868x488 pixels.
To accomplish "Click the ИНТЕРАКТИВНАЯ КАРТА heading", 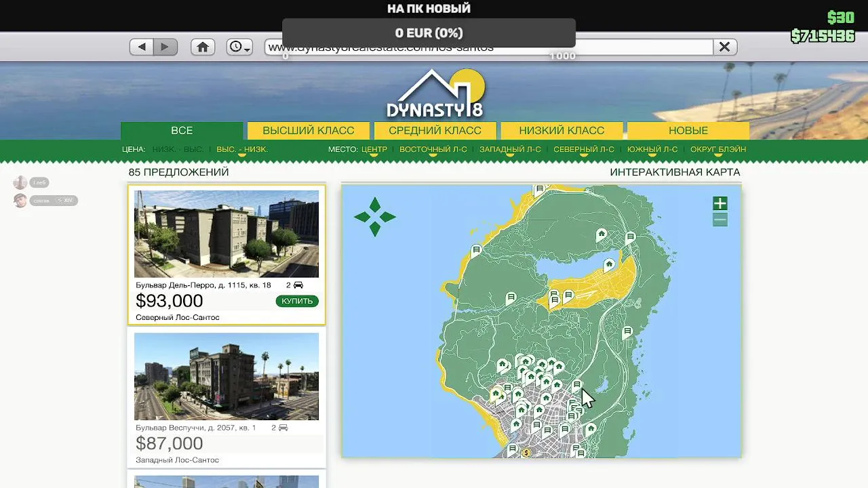I will (x=675, y=172).
